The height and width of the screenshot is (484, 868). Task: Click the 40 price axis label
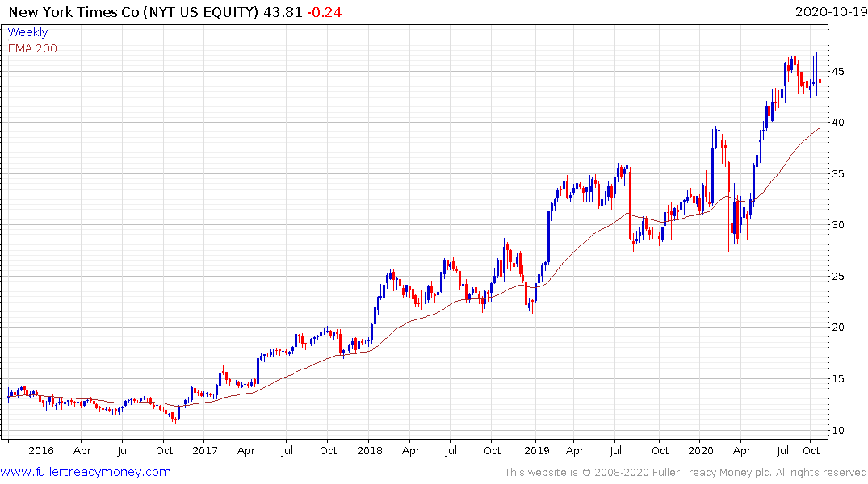[x=837, y=123]
